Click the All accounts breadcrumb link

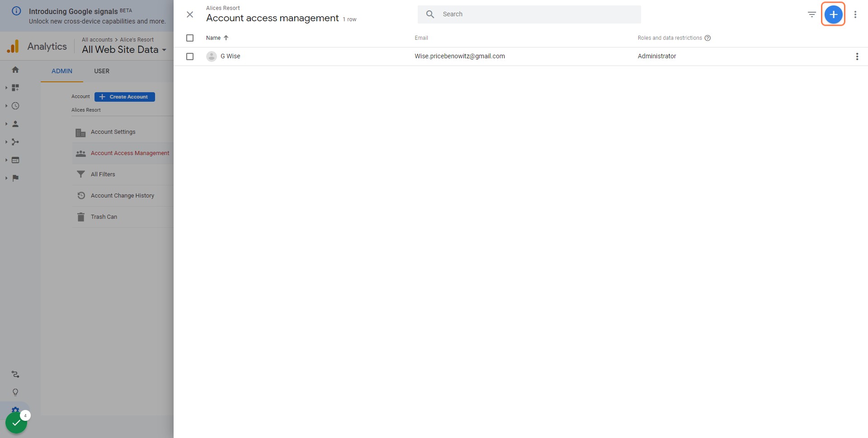point(97,40)
